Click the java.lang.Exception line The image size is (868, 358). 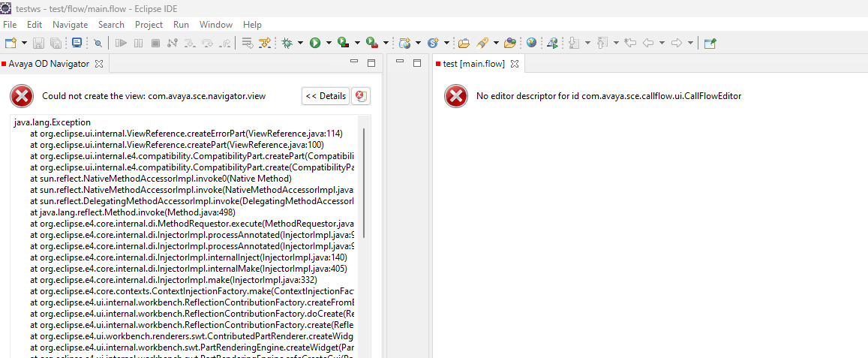[x=52, y=122]
